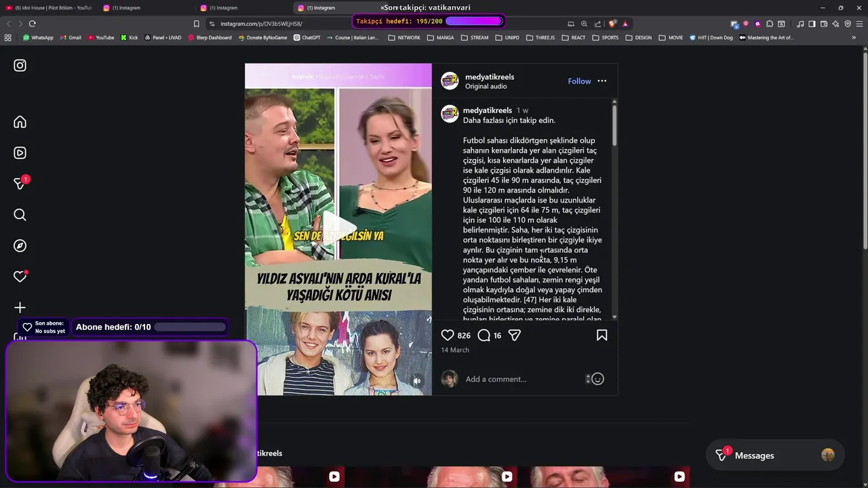868x488 pixels.
Task: Open Brave Shields lion icon
Action: click(x=612, y=24)
